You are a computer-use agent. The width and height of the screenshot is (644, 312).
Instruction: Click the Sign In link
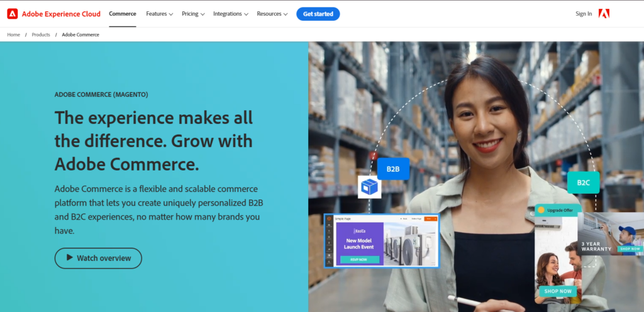584,14
